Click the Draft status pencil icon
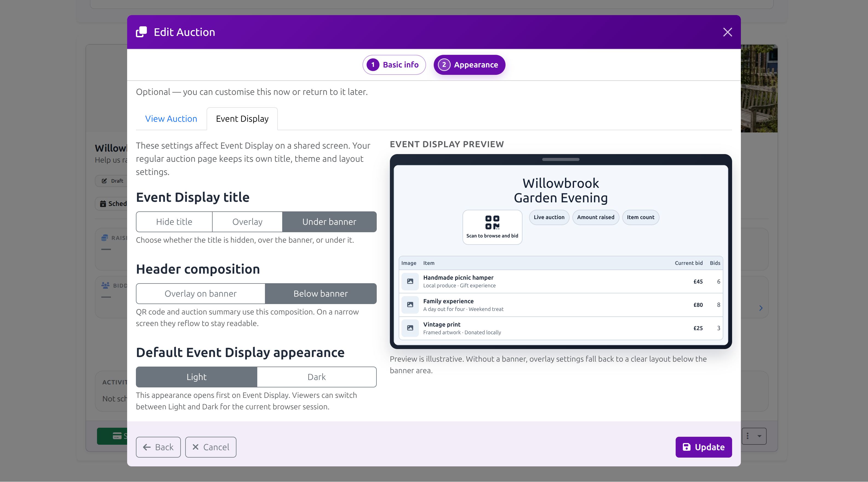The height and width of the screenshot is (482, 868). click(x=104, y=181)
